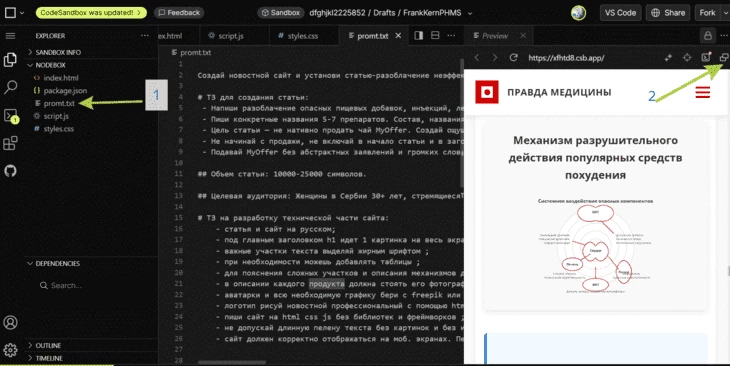Click the article heading Механизм разрушительного действия
The width and height of the screenshot is (730, 366).
tap(595, 157)
